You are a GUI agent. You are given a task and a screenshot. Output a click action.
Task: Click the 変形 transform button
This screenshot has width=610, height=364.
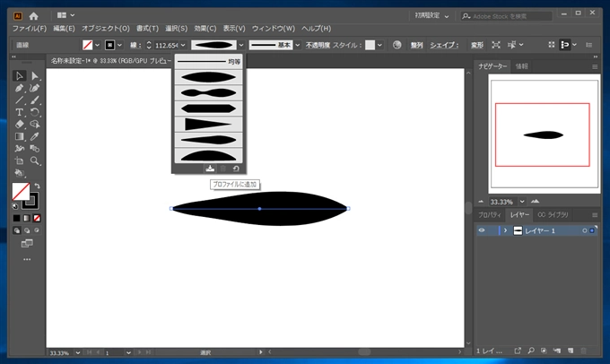click(477, 45)
